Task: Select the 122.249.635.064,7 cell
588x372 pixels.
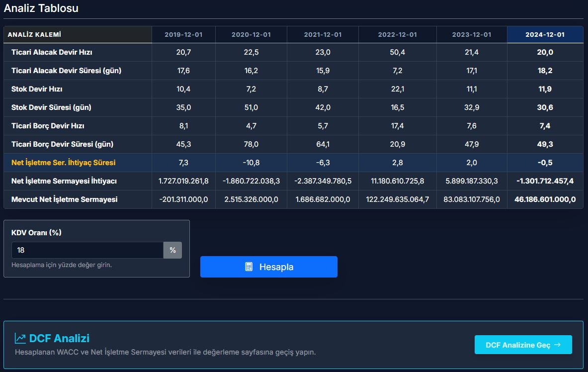Action: pyautogui.click(x=397, y=199)
